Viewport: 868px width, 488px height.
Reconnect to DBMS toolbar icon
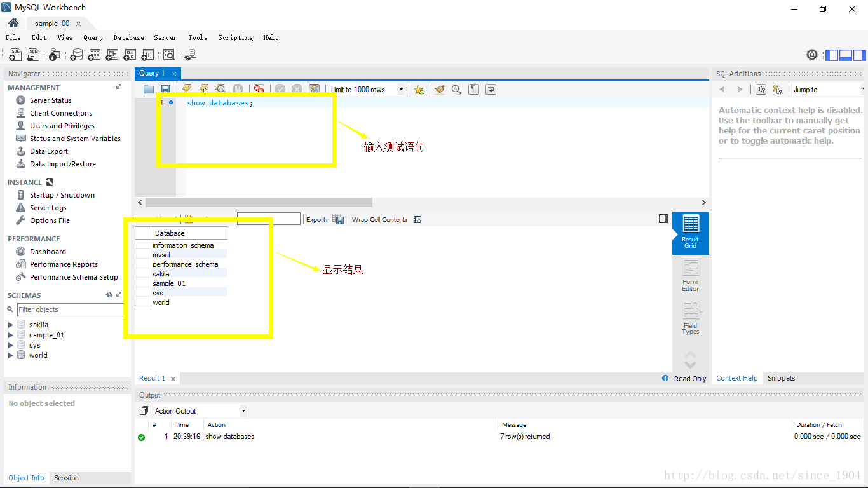point(189,55)
